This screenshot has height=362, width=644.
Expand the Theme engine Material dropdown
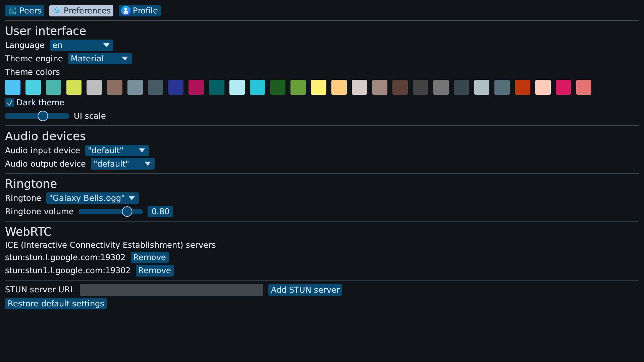tap(100, 59)
